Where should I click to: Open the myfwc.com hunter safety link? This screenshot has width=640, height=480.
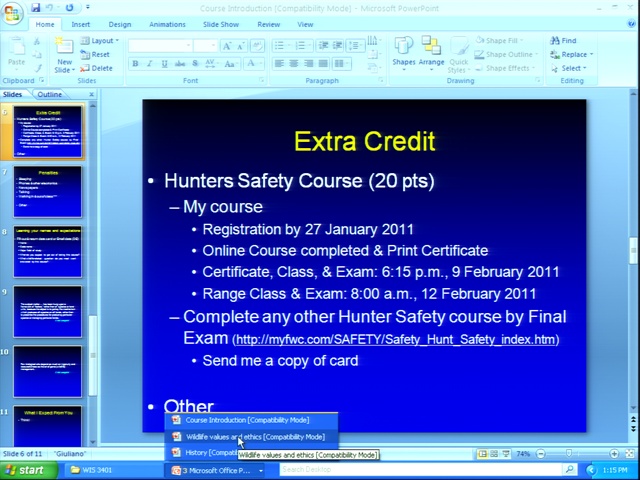pyautogui.click(x=396, y=340)
